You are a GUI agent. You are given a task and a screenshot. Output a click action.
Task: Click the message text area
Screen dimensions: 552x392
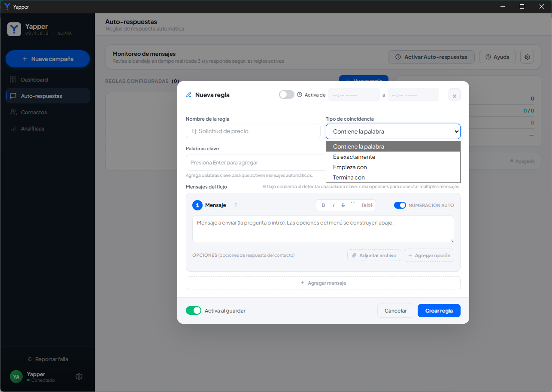(323, 229)
